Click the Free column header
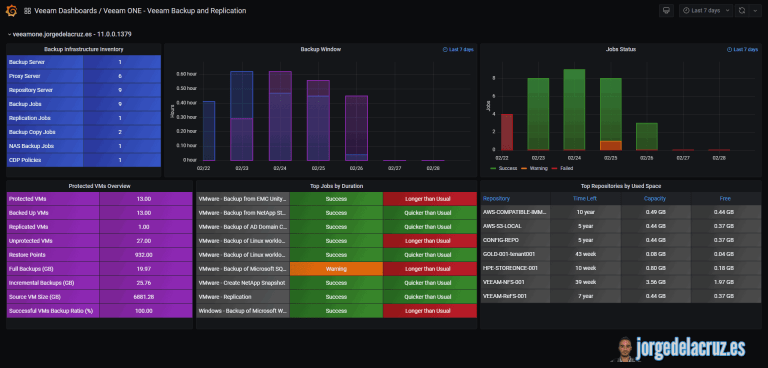 coord(725,198)
